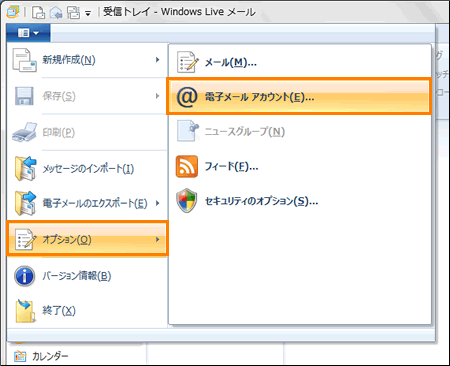Select フィード(F)... in the submenu
The width and height of the screenshot is (450, 366).
click(x=299, y=166)
